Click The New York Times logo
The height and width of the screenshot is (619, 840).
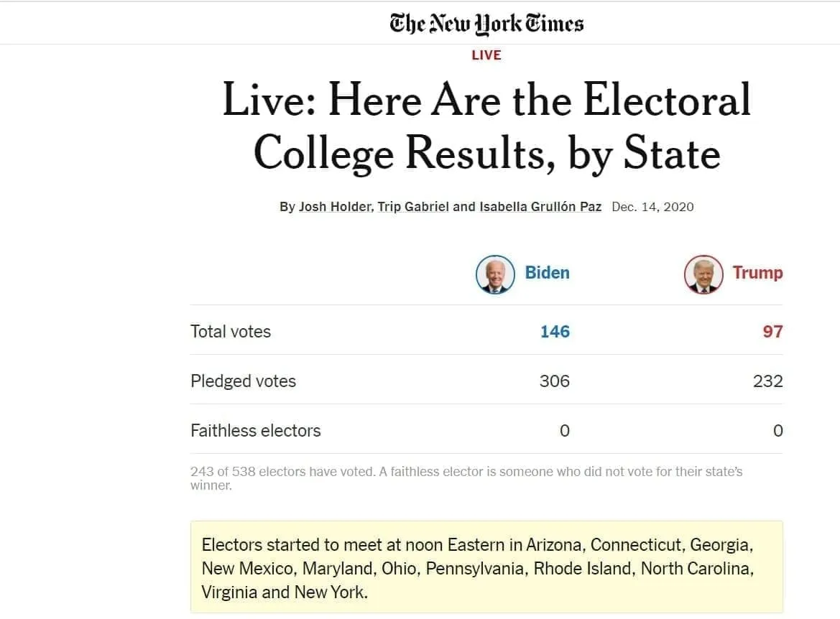(486, 24)
